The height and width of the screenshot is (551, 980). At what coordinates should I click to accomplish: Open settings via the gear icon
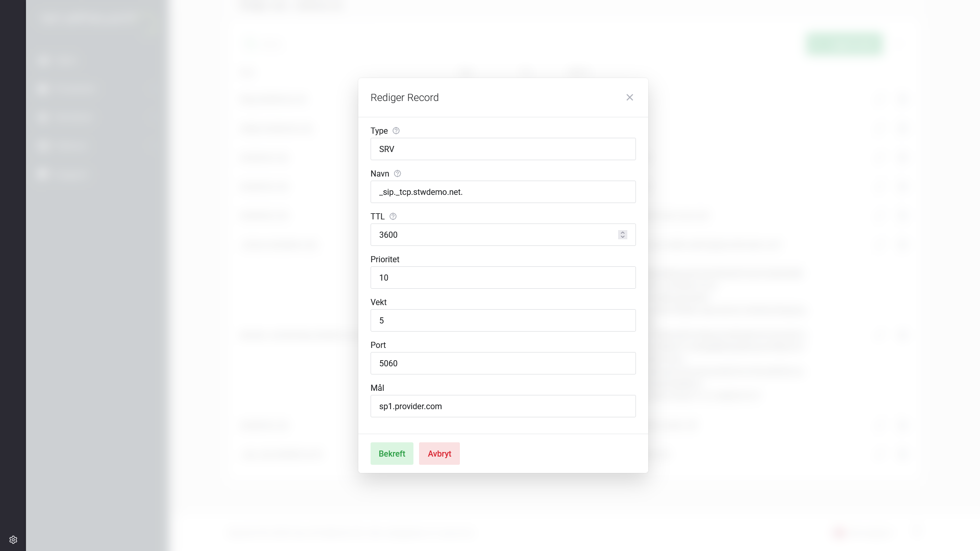point(13,540)
